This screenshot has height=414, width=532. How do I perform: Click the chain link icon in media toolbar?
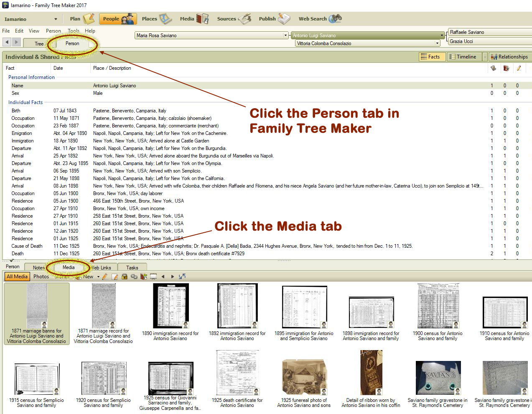(x=134, y=277)
